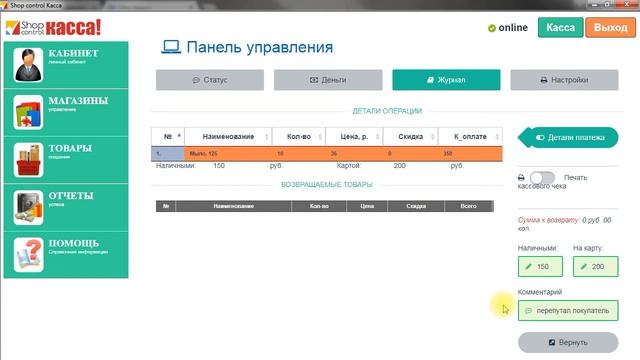Open the Магазины shop management icon
Viewport: 640px width, 360px height.
tap(28, 112)
